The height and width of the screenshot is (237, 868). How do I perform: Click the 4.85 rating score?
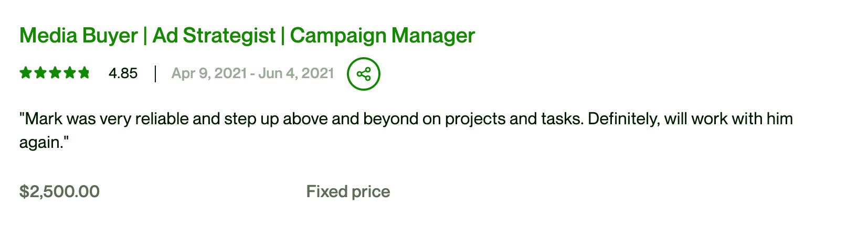pos(123,73)
